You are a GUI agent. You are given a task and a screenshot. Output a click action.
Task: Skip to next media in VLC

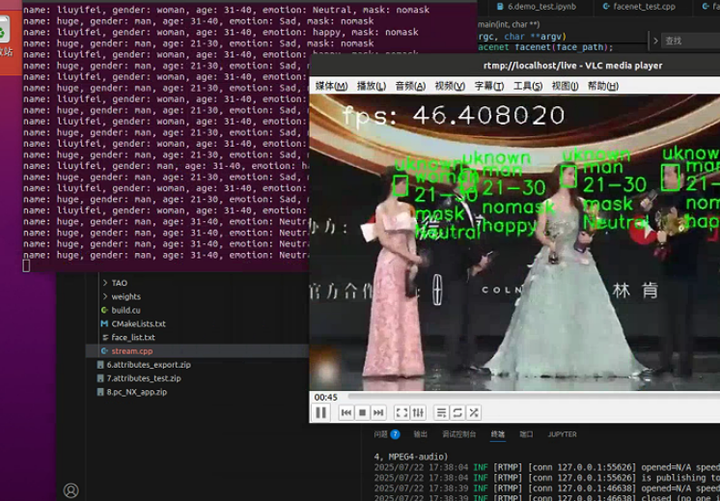tap(378, 412)
